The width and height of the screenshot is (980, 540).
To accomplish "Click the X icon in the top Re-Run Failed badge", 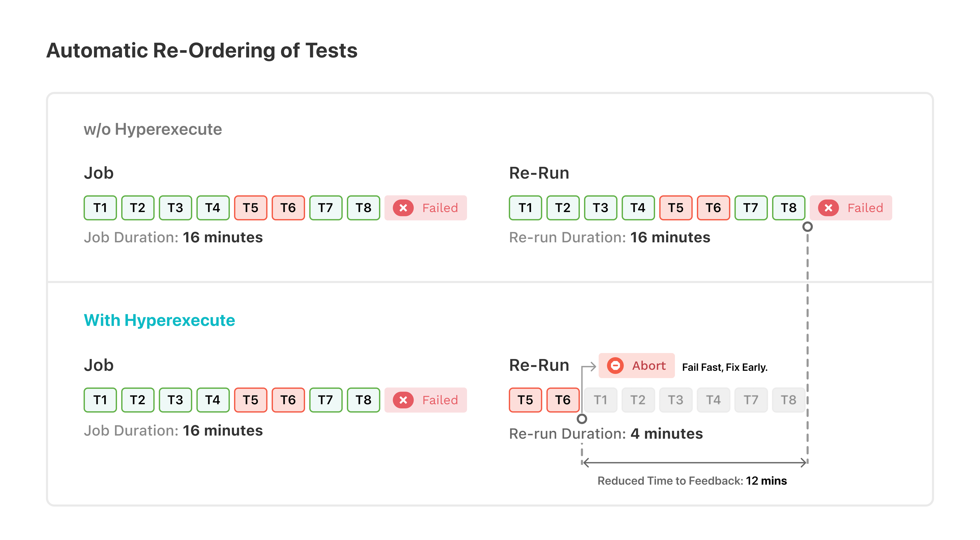I will pos(828,208).
